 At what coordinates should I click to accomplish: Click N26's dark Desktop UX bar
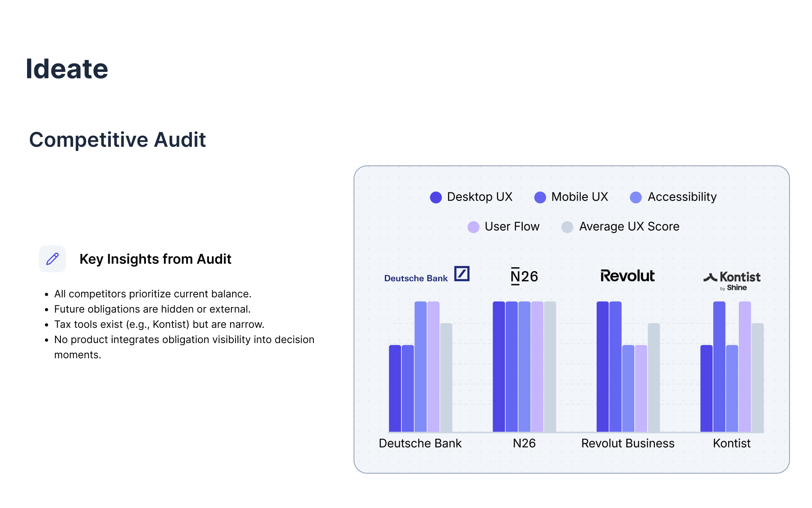[x=499, y=367]
